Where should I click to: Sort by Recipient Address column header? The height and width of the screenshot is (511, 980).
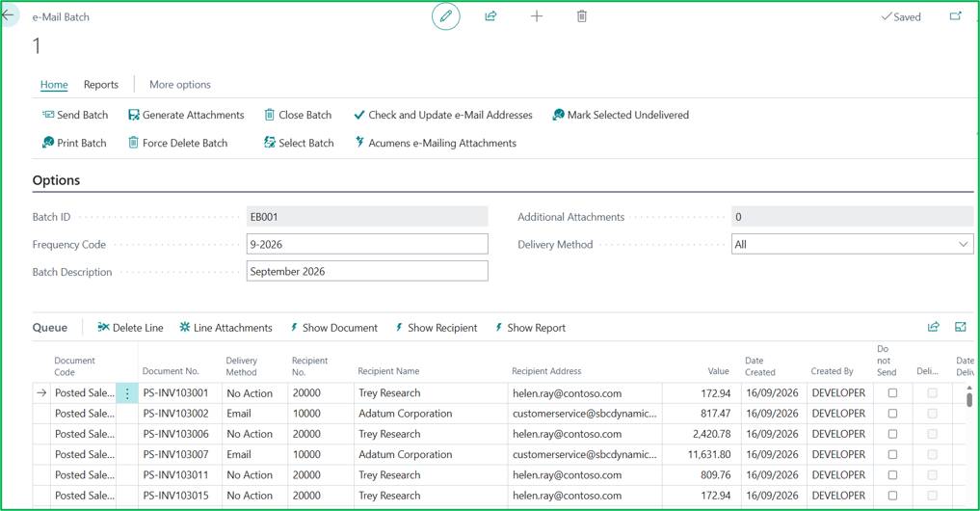(546, 371)
